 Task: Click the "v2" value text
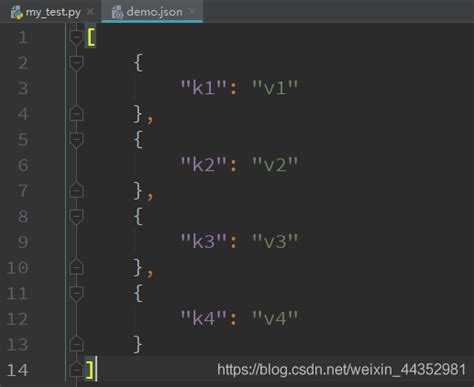275,164
